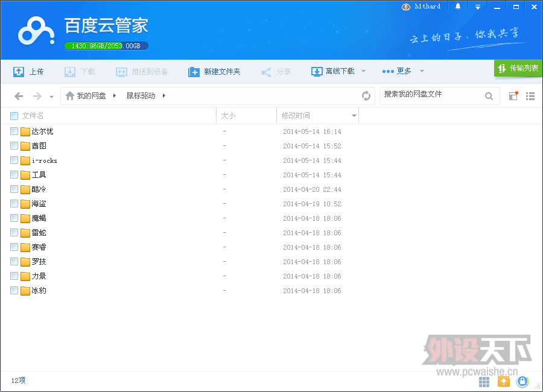Expand the arrow after 我的网盘
This screenshot has height=392, width=543.
click(115, 95)
